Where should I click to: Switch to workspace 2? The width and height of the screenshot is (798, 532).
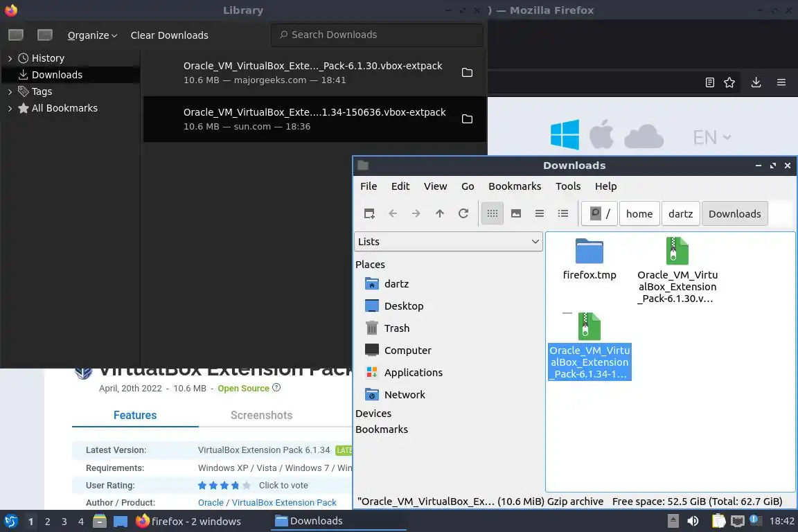47,522
